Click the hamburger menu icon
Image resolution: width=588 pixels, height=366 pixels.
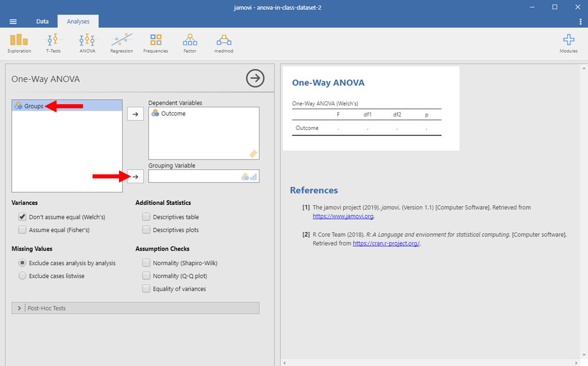tap(13, 21)
